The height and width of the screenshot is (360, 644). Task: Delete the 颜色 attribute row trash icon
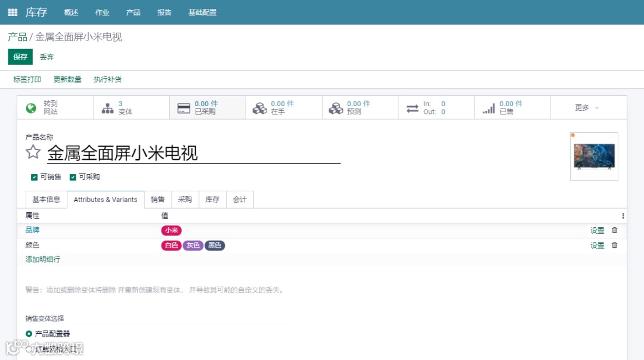[x=614, y=245]
